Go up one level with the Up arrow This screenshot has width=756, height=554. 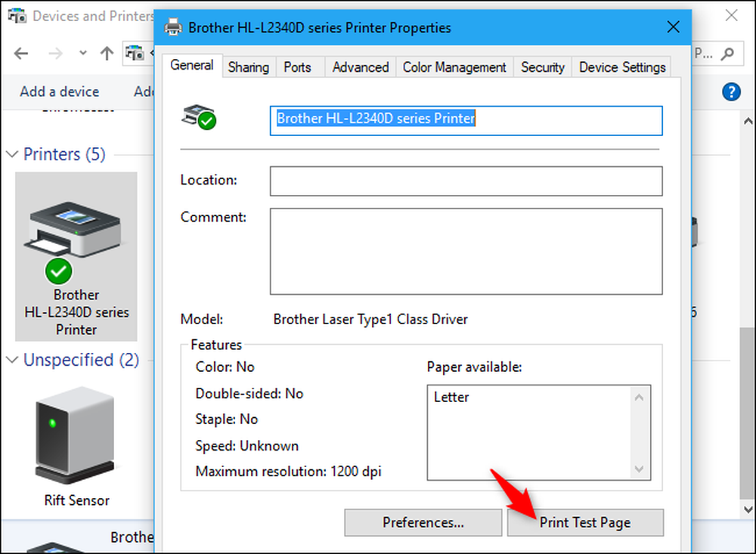[x=107, y=53]
